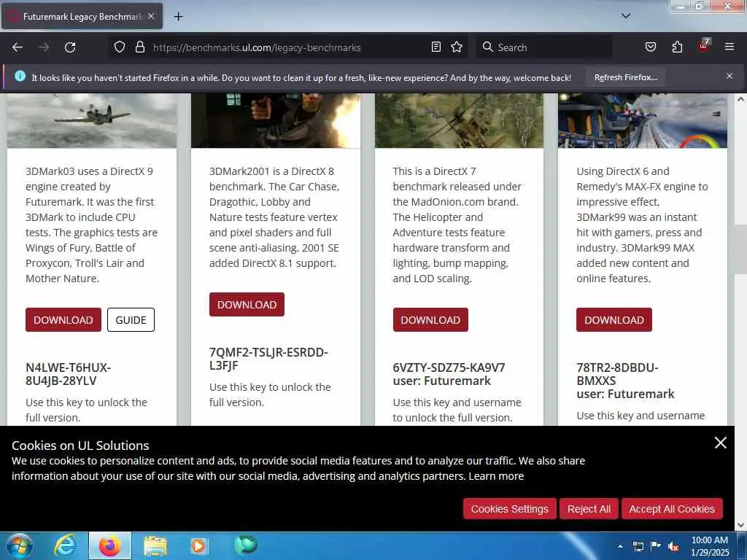This screenshot has height=560, width=747.
Task: Select the key N4LWE-T6HUX-8U4JB-28YLV
Action: 68,374
